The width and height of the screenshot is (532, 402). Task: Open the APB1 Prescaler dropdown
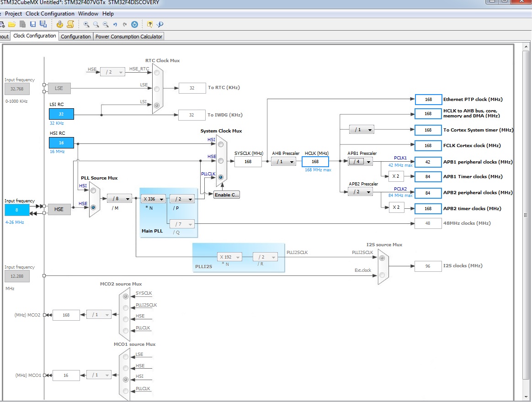[x=360, y=162]
